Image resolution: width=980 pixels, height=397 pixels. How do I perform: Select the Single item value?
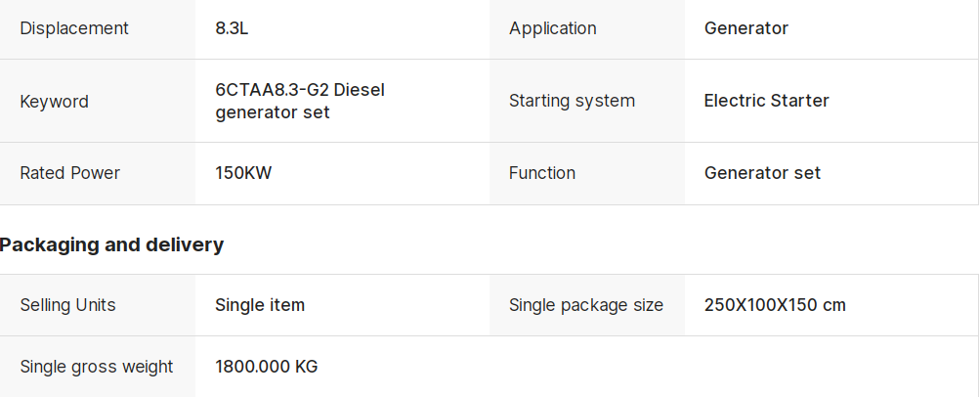[x=260, y=305]
